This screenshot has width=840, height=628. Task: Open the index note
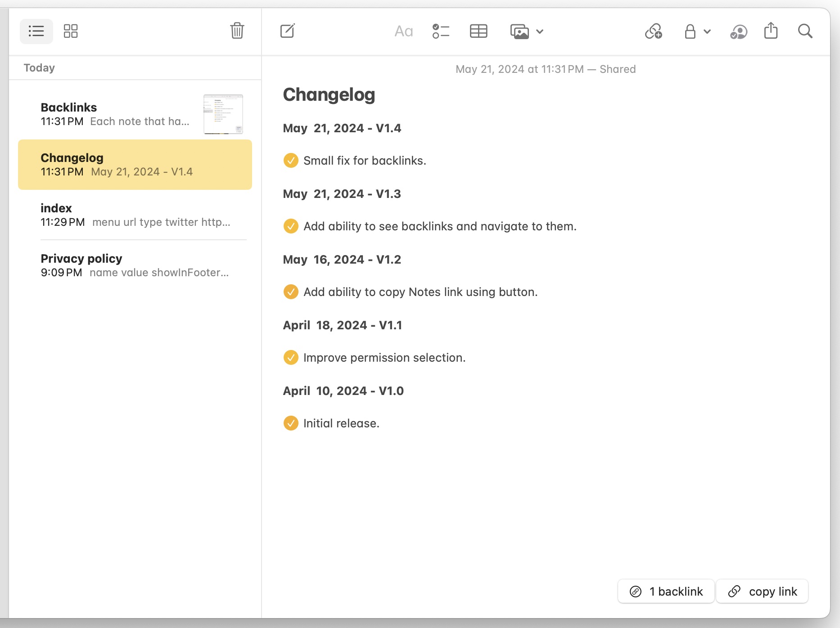tap(135, 215)
